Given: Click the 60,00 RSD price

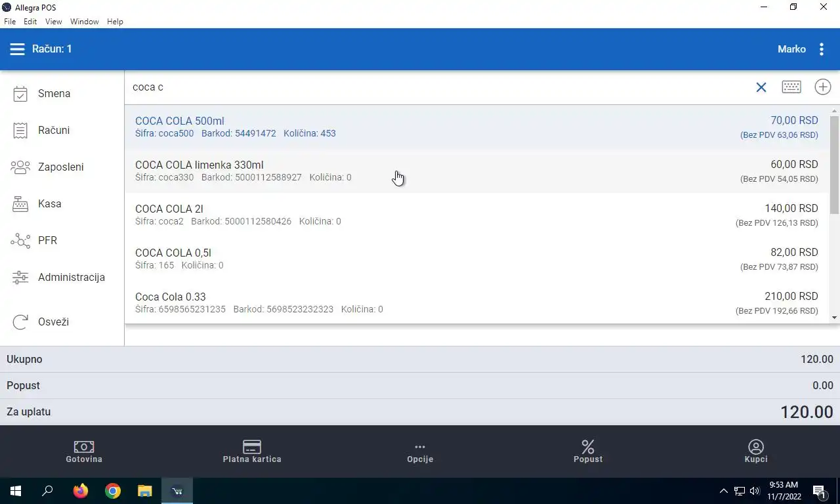Looking at the screenshot, I should 794,165.
